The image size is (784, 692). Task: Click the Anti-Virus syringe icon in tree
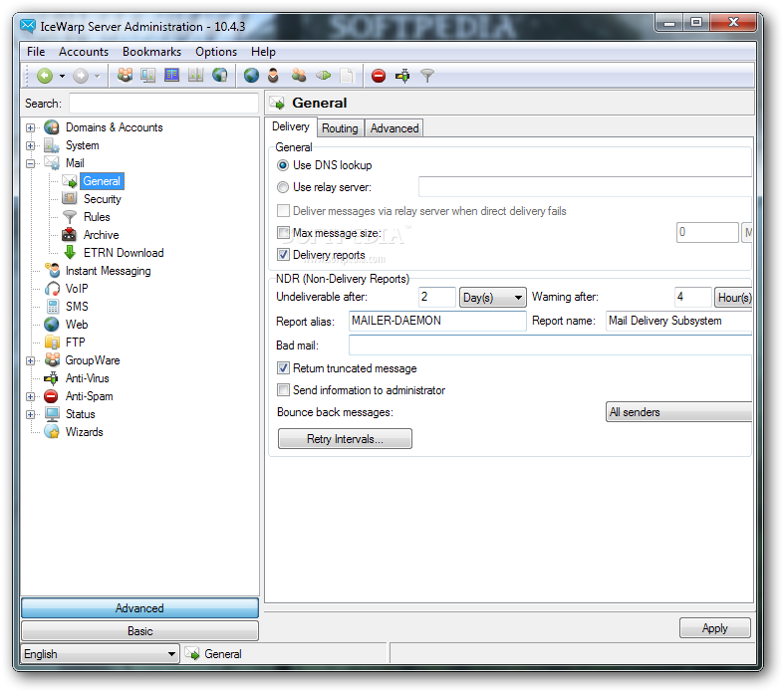pos(51,378)
